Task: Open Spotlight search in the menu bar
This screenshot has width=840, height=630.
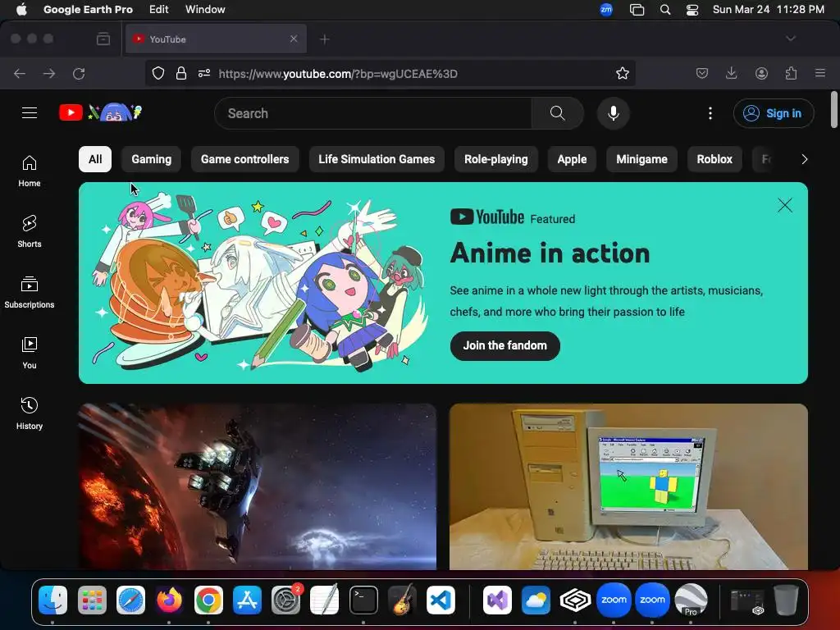Action: (664, 10)
